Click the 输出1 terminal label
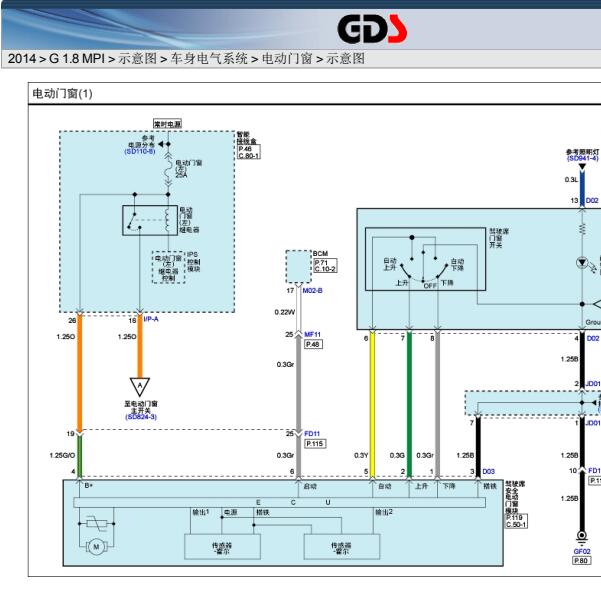 [x=200, y=512]
